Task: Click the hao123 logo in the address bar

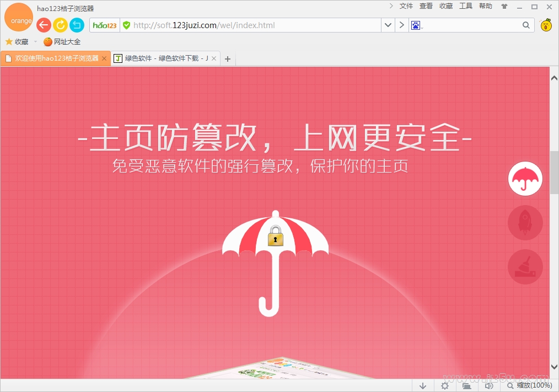Action: click(x=104, y=25)
